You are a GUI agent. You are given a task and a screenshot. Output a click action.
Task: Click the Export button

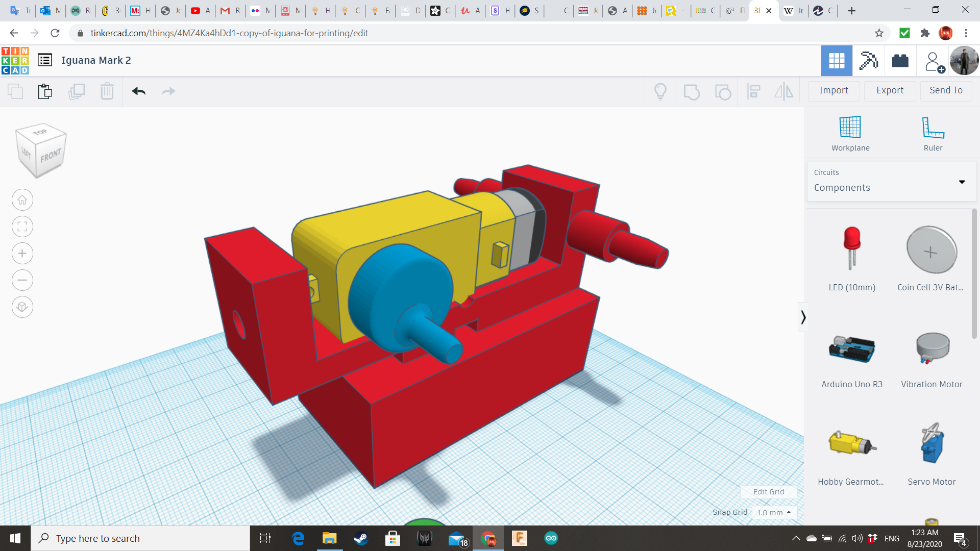click(x=890, y=90)
